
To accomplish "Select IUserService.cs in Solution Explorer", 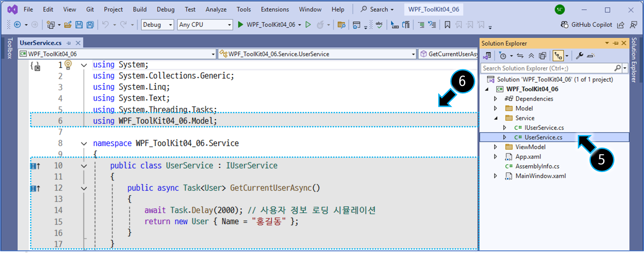I will click(544, 128).
